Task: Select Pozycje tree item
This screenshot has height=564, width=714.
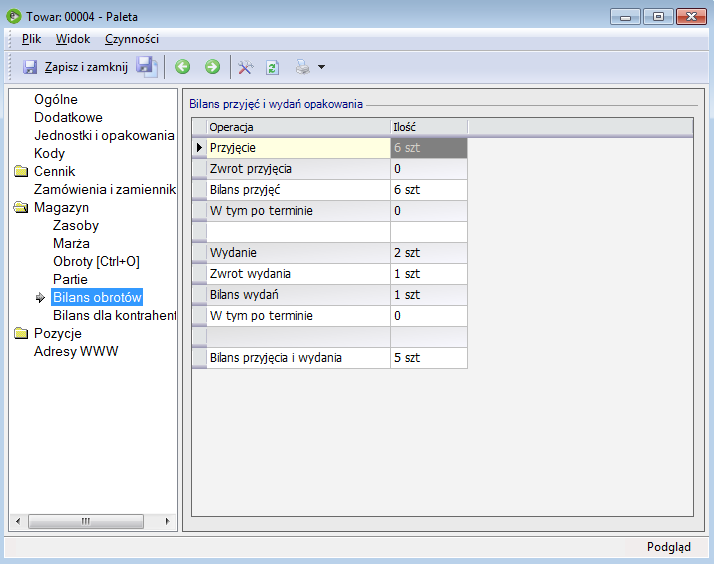Action: pyautogui.click(x=57, y=333)
